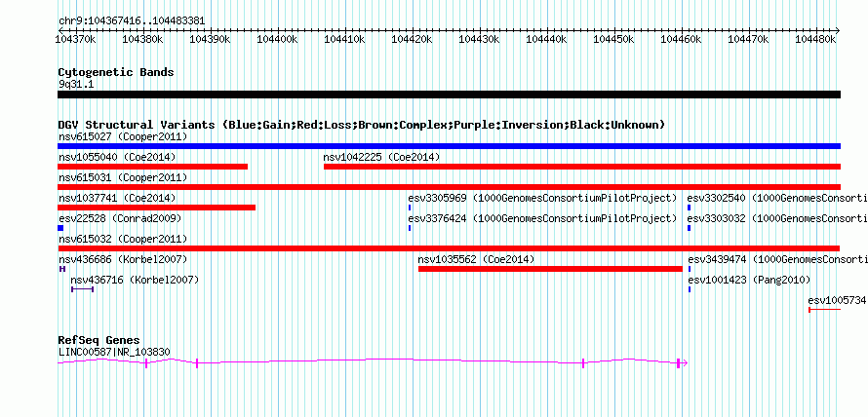This screenshot has width=868, height=417.
Task: Open esv3376424 (1000GenomesConsortiumPilotProject) label
Action: pyautogui.click(x=542, y=218)
